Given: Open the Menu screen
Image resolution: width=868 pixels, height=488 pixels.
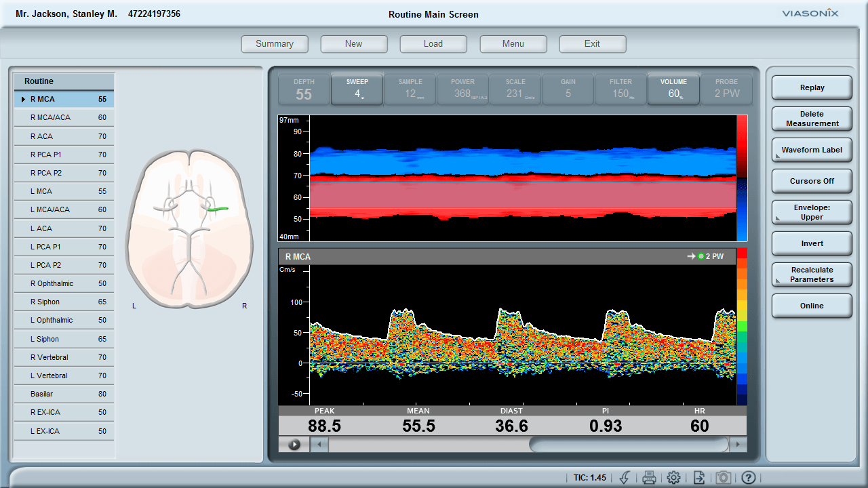Looking at the screenshot, I should tap(513, 43).
